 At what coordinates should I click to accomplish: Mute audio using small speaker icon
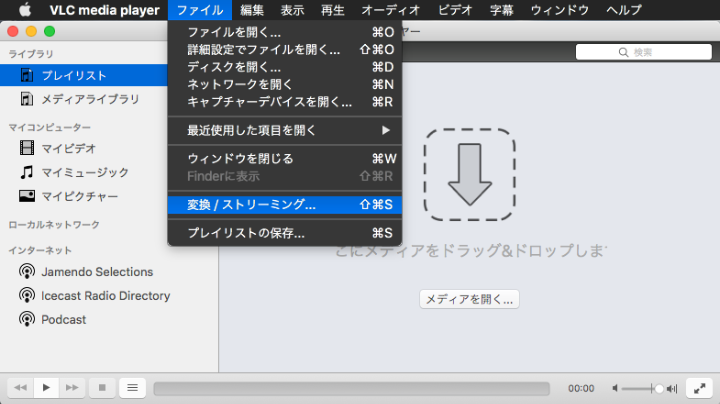(615, 388)
